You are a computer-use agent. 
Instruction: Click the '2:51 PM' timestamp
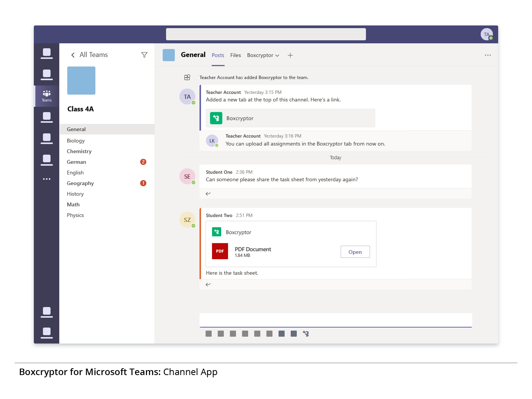(244, 215)
